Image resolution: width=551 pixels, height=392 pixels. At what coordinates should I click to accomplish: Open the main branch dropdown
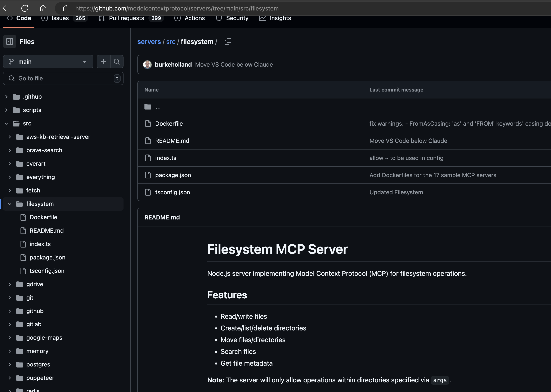coord(48,62)
